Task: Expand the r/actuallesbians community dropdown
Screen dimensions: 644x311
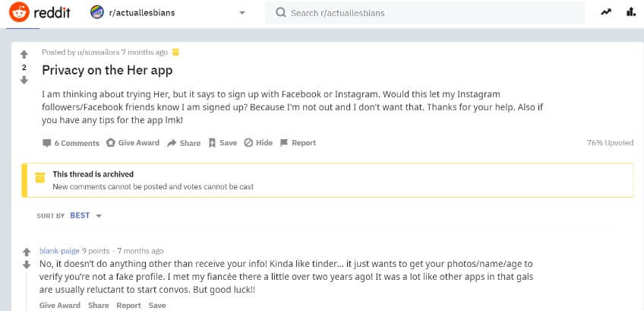Action: (x=242, y=13)
